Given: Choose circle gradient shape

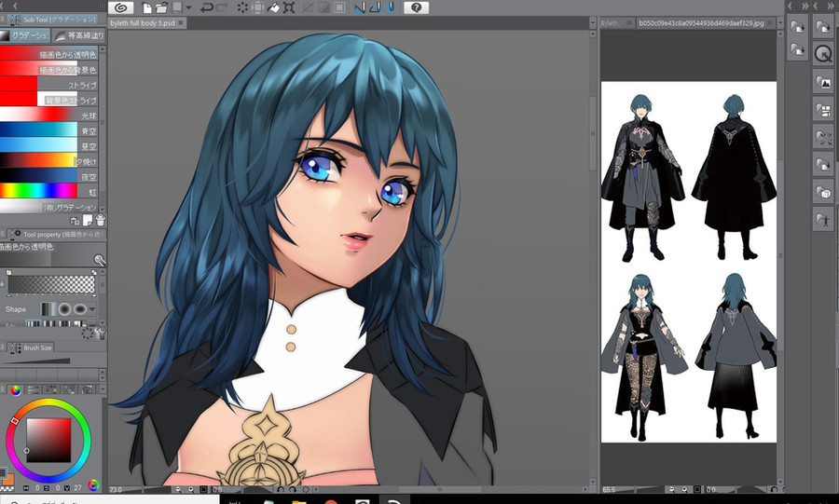Looking at the screenshot, I should click(x=64, y=309).
